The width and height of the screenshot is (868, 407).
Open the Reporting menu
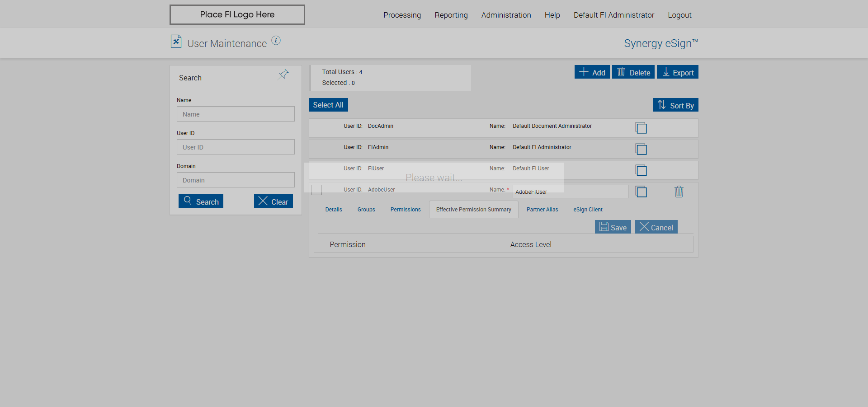coord(451,15)
